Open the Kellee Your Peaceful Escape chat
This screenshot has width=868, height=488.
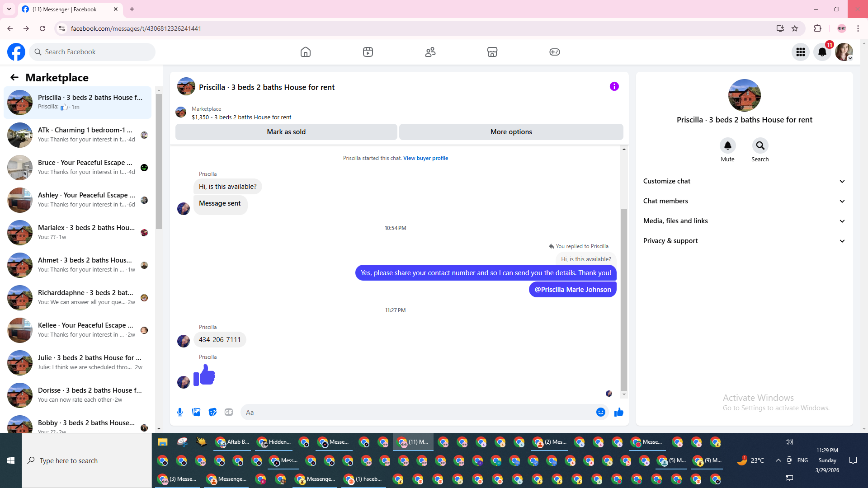pyautogui.click(x=77, y=330)
